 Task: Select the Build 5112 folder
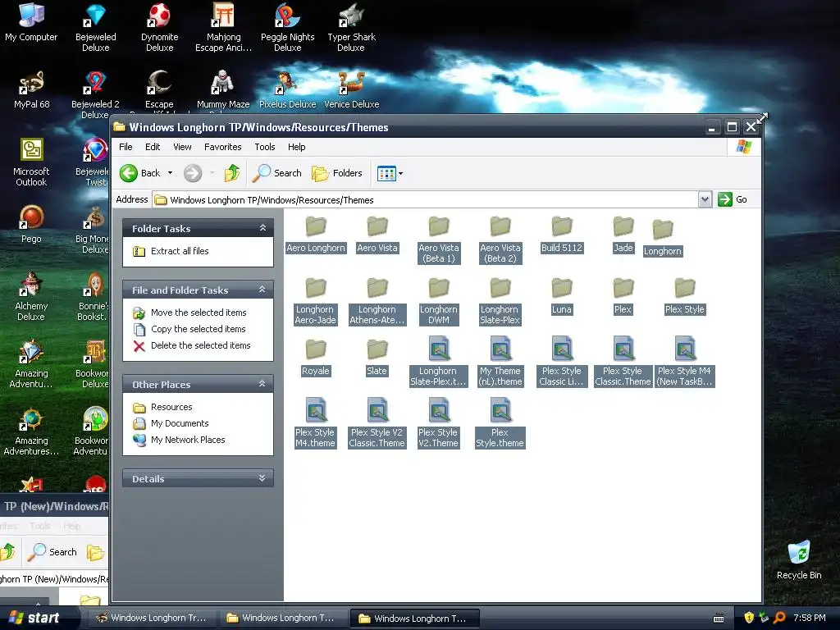(561, 235)
